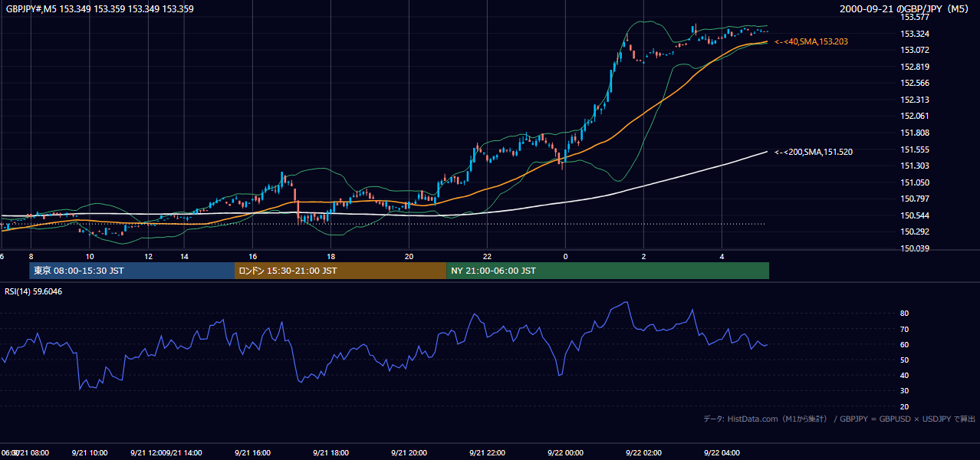Click the 152.061 price axis value

pyautogui.click(x=915, y=116)
